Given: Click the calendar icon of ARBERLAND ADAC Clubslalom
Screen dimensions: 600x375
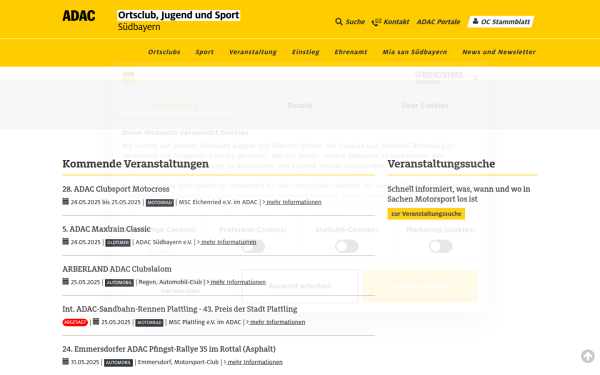Looking at the screenshot, I should click(x=65, y=281).
